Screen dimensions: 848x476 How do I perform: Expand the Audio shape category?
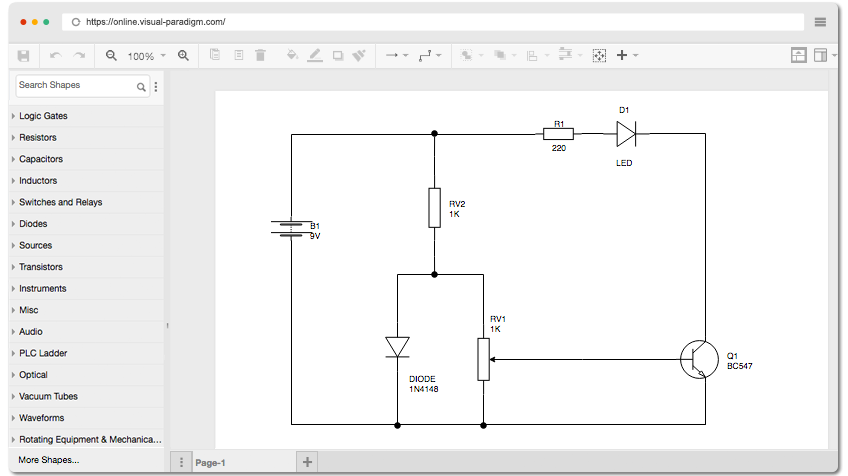coord(87,332)
